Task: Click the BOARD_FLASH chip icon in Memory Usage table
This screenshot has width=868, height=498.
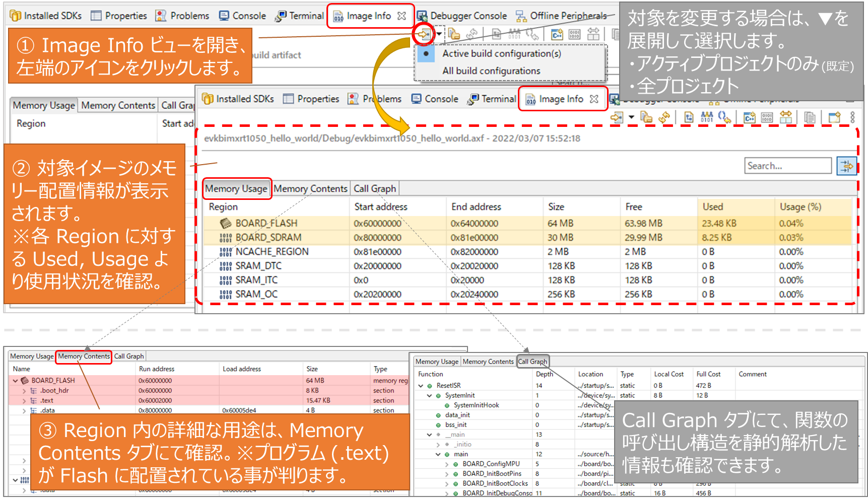Action: pos(226,223)
